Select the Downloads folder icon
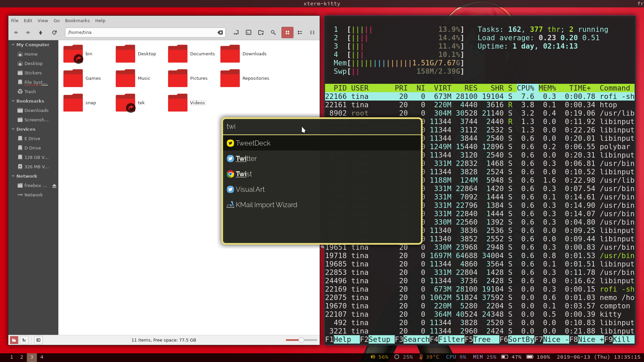 (230, 54)
